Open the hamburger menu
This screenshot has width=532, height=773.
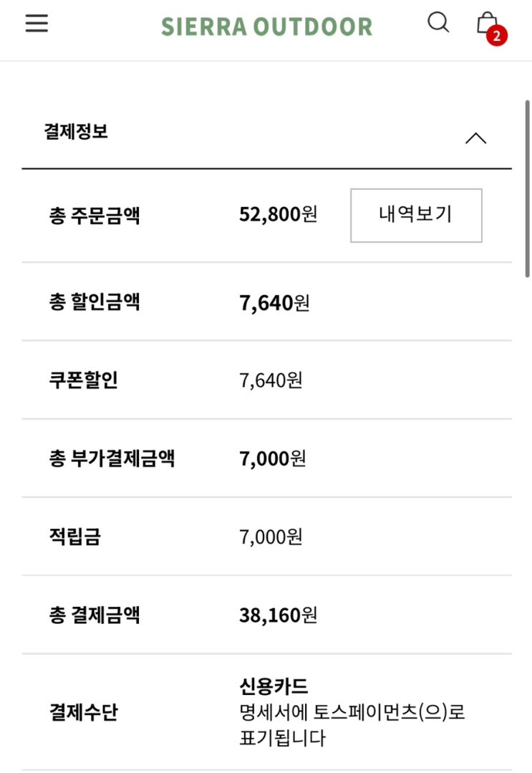[37, 23]
